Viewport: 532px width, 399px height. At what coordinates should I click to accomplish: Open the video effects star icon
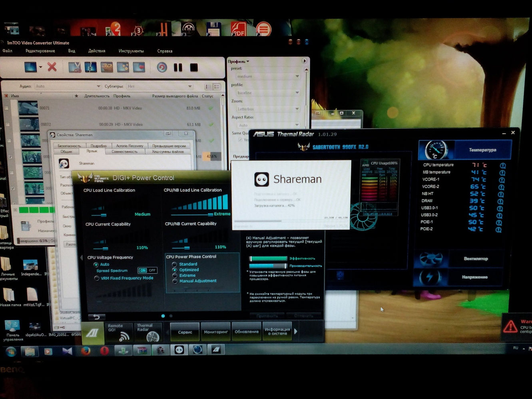click(x=123, y=67)
